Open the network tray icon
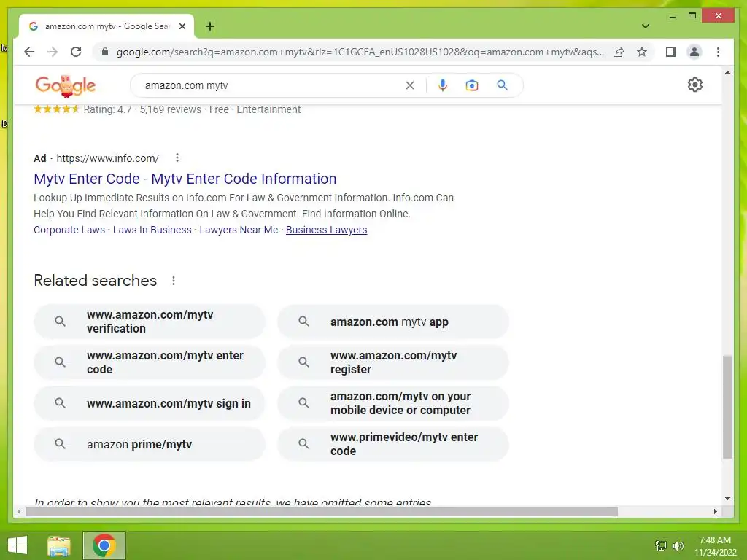 click(660, 545)
